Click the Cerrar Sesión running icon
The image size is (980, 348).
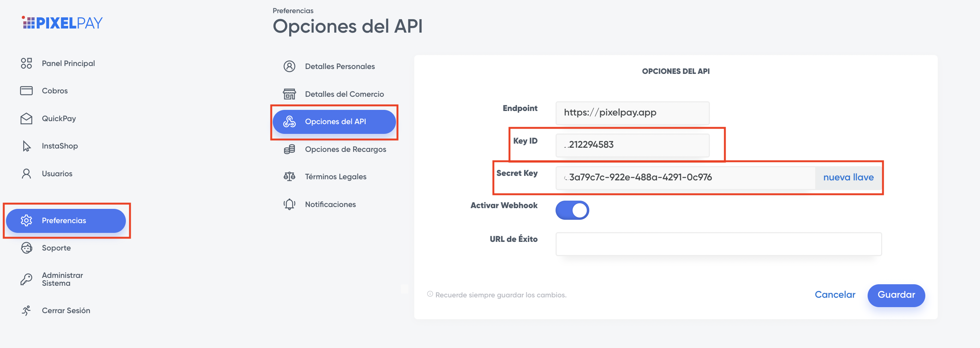[x=26, y=310]
